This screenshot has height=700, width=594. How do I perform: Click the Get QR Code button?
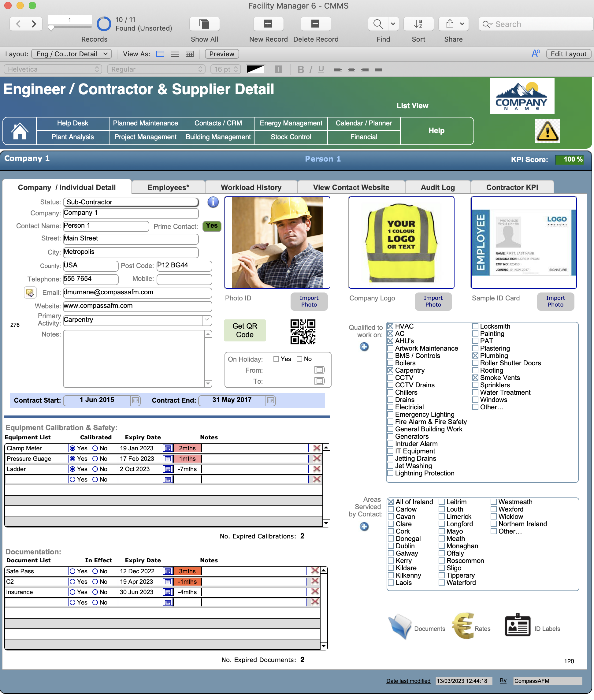245,330
